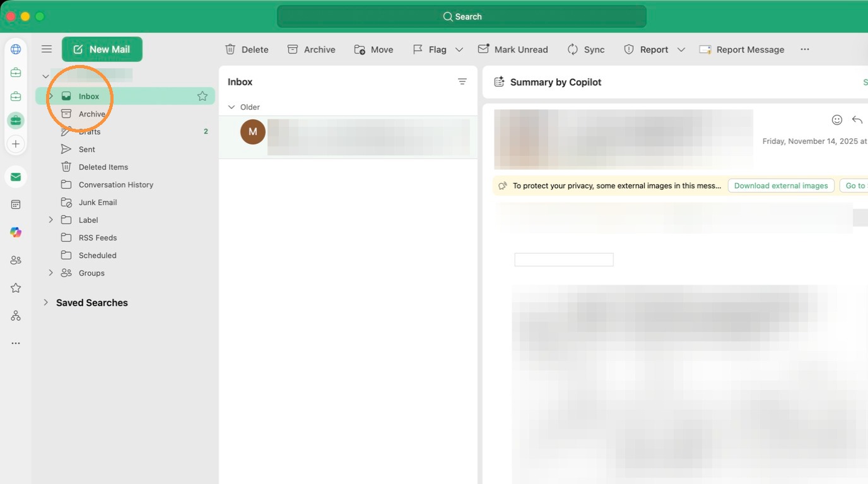The width and height of the screenshot is (868, 484).
Task: Move the message to a folder
Action: click(373, 49)
